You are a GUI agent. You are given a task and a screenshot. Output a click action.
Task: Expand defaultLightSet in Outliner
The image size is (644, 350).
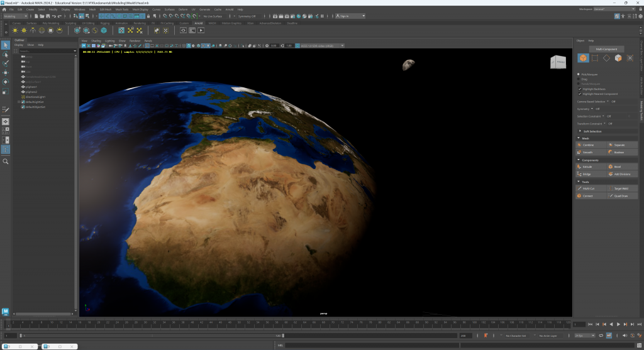[x=19, y=102]
